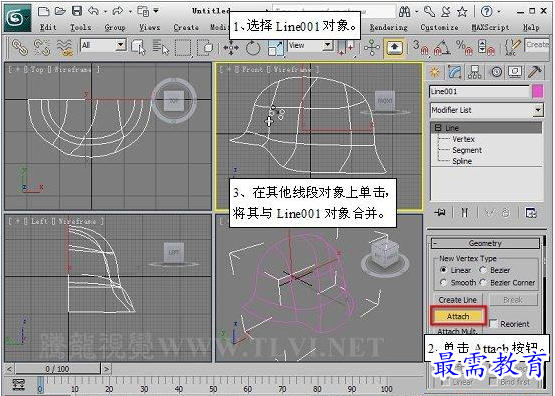Screen dimensions: 555x396
Task: Switch to the Utilities hammer tab
Action: coord(534,72)
